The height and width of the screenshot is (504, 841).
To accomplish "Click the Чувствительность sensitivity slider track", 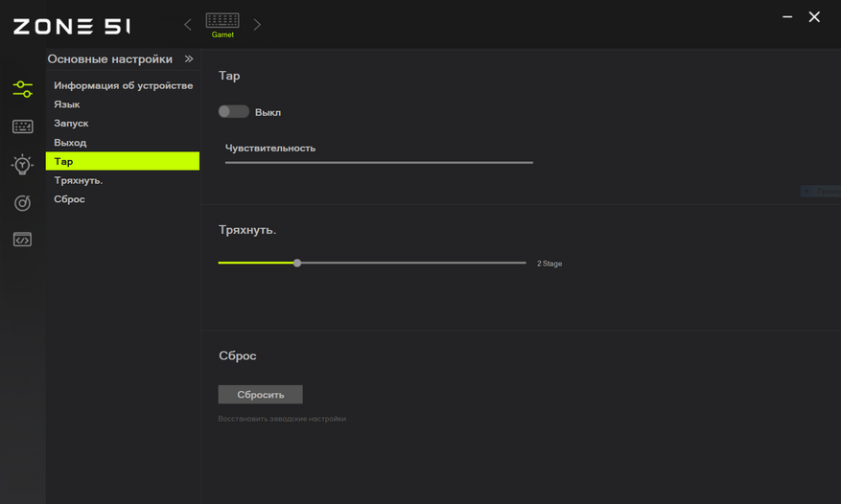I will point(379,163).
